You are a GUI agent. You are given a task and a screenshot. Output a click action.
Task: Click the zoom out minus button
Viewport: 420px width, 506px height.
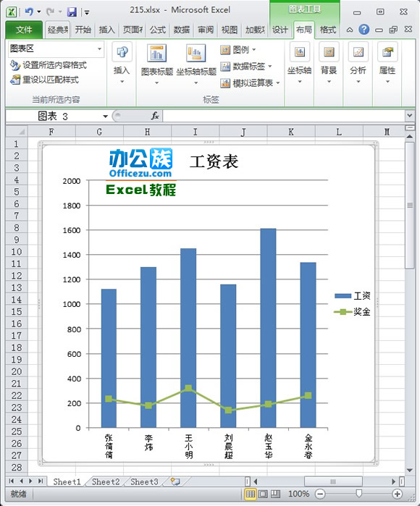[x=320, y=494]
